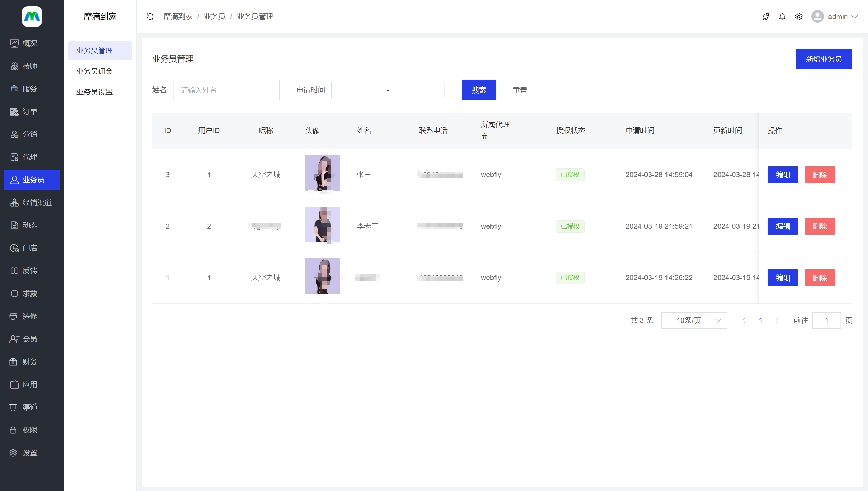Click the 新增业务员 button

click(824, 59)
